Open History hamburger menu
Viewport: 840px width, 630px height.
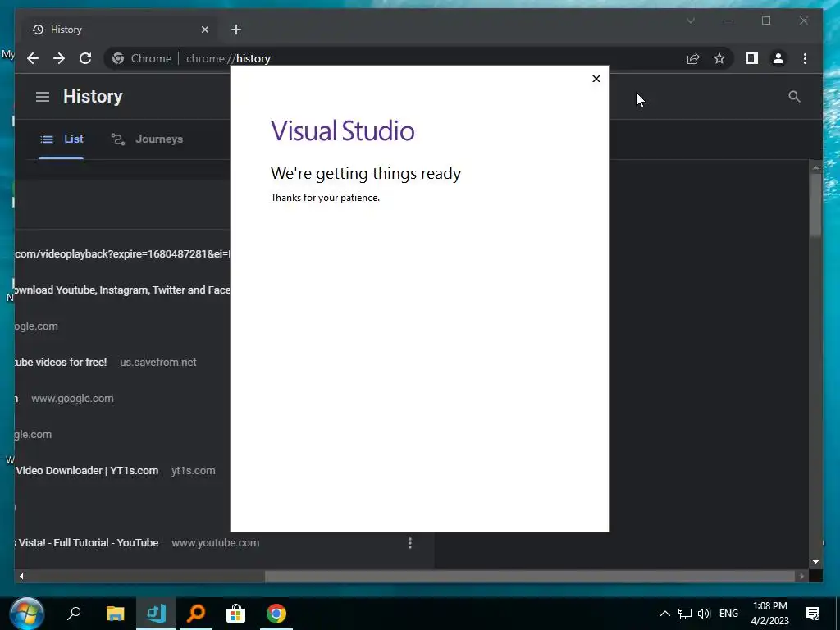coord(43,97)
